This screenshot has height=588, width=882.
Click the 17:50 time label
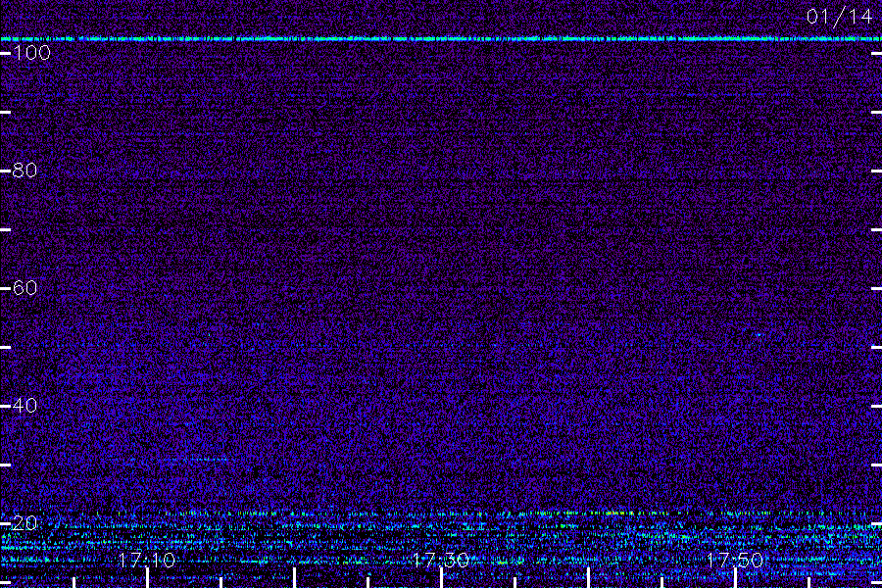pyautogui.click(x=735, y=560)
